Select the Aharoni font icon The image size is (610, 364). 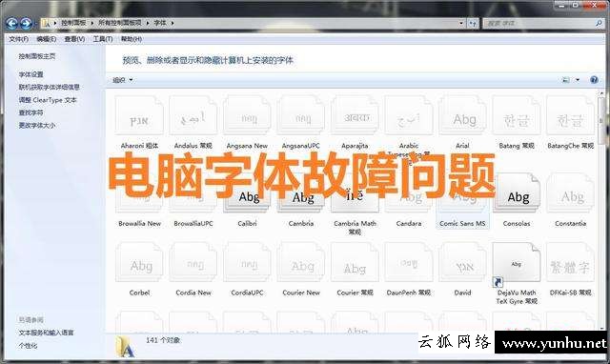139,116
